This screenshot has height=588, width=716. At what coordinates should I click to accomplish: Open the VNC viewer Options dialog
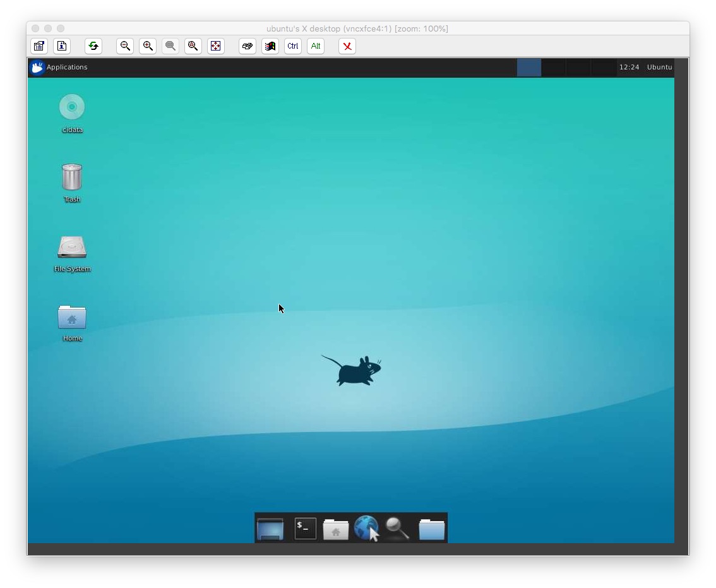[x=39, y=46]
